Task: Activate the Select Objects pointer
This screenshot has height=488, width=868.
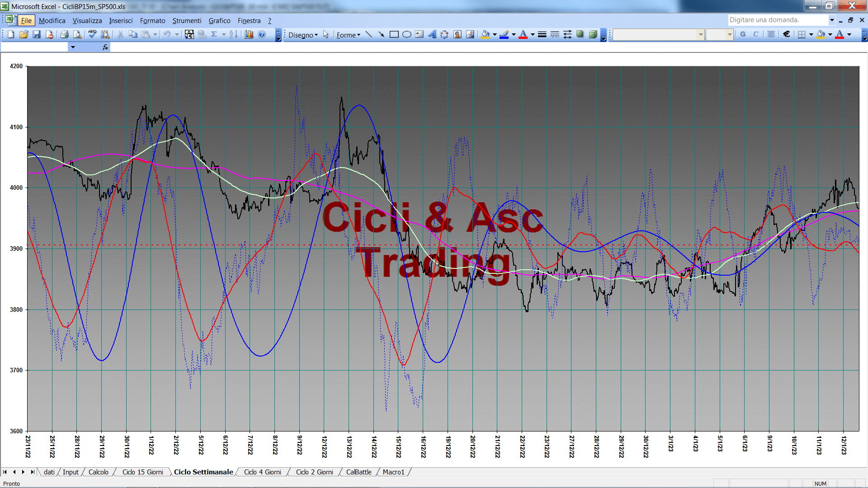Action: (326, 34)
